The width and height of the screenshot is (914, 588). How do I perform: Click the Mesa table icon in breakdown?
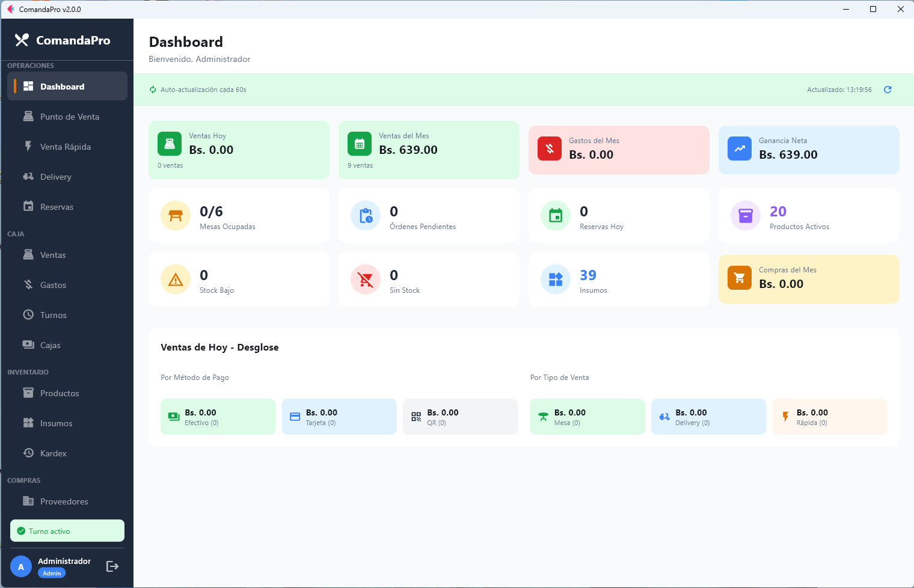tap(544, 417)
